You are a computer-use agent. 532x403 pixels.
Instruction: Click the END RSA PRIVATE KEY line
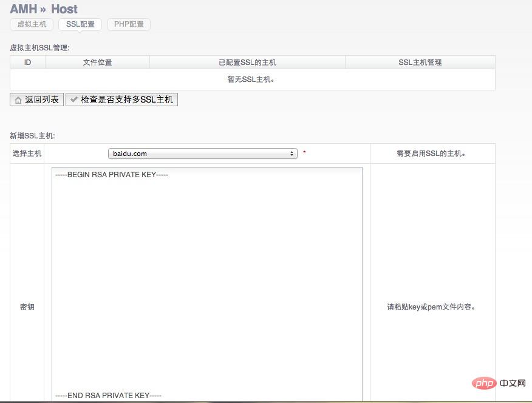coord(108,396)
